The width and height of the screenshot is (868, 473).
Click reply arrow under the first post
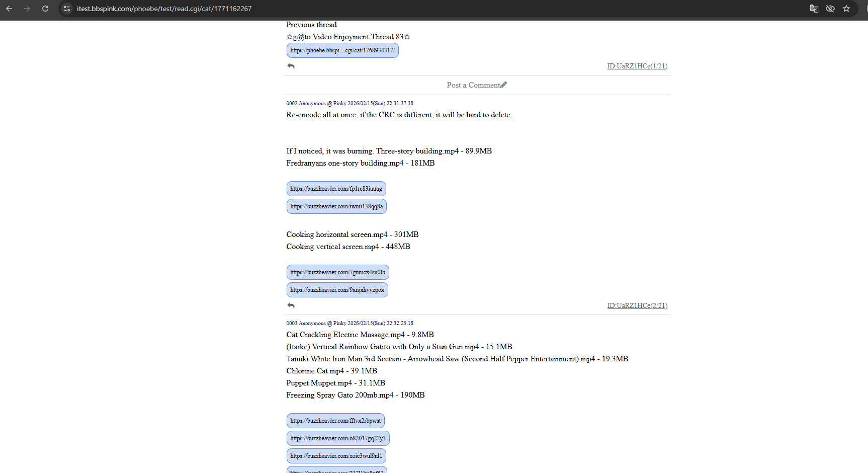click(x=291, y=66)
